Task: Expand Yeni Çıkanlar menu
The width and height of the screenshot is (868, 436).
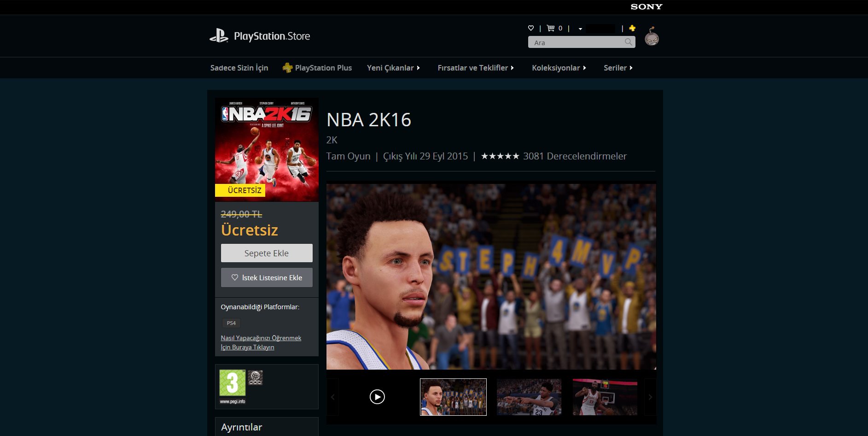Action: click(393, 68)
